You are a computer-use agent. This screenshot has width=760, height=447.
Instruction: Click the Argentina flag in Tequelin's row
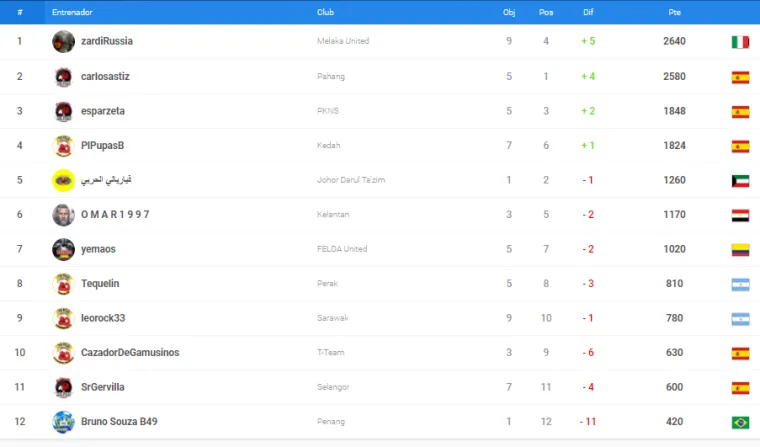[740, 285]
